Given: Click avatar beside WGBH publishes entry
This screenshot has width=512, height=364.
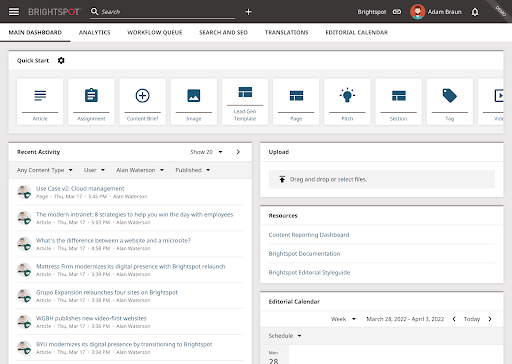Looking at the screenshot, I should pos(24,322).
